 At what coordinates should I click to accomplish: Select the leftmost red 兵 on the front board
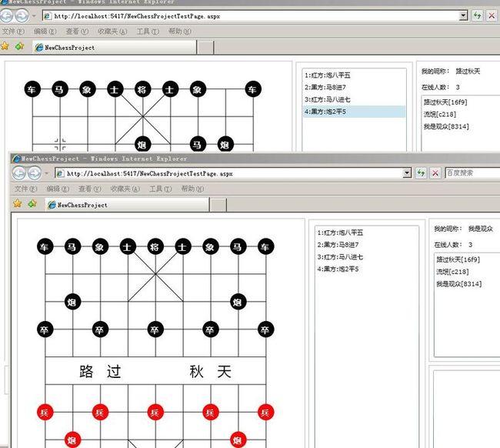[x=45, y=413]
